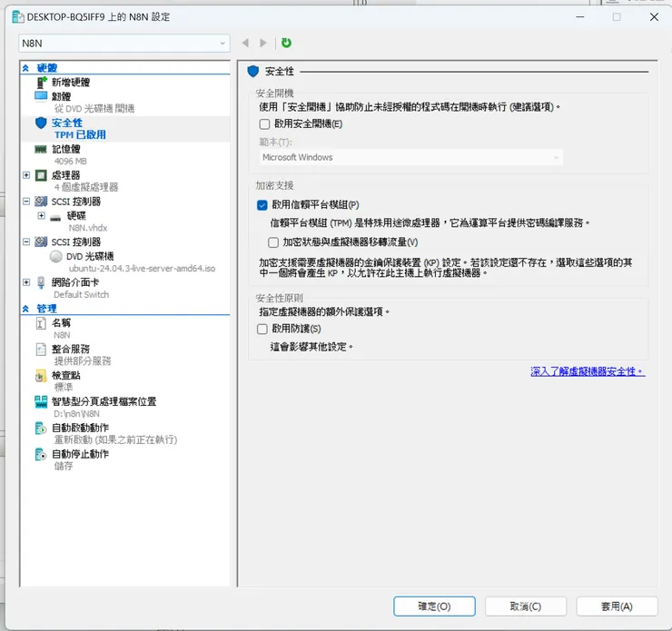
Task: Check encrypt state and migration traffic (加密狀態與虛擬機器移轉流量)
Action: coord(273,242)
